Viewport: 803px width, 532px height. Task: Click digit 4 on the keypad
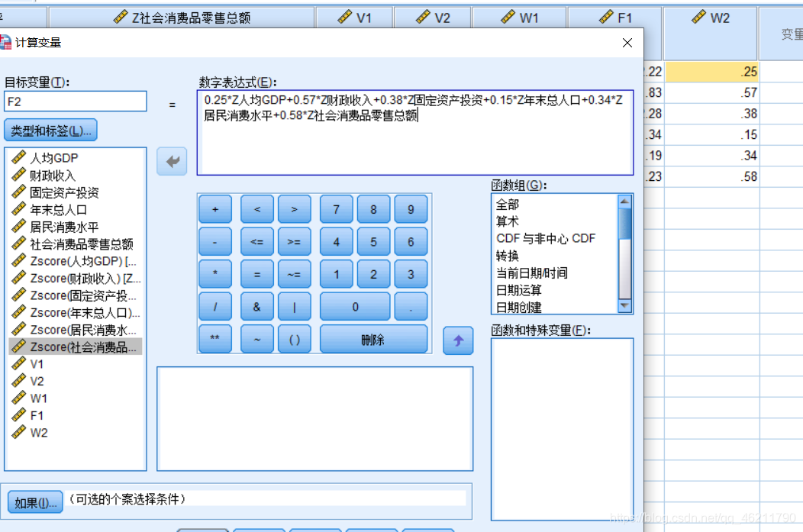(336, 242)
